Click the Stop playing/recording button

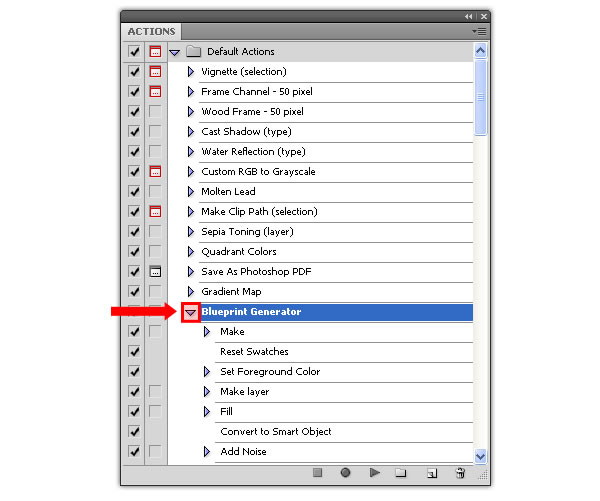[x=317, y=473]
